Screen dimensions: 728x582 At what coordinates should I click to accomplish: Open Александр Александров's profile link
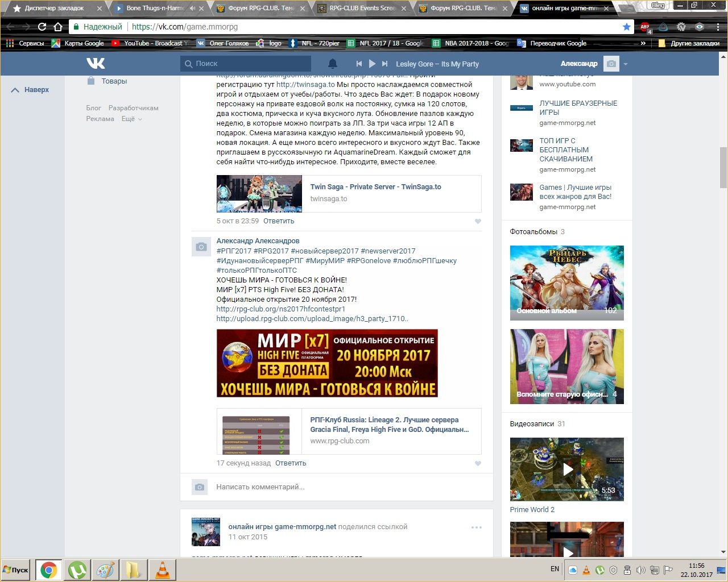(x=258, y=241)
